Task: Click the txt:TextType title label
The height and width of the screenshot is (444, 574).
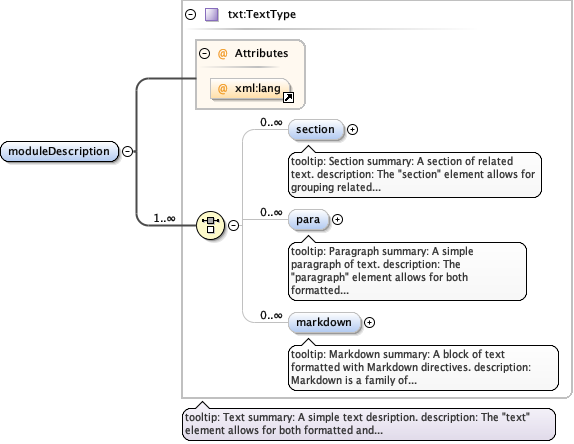Action: tap(262, 15)
